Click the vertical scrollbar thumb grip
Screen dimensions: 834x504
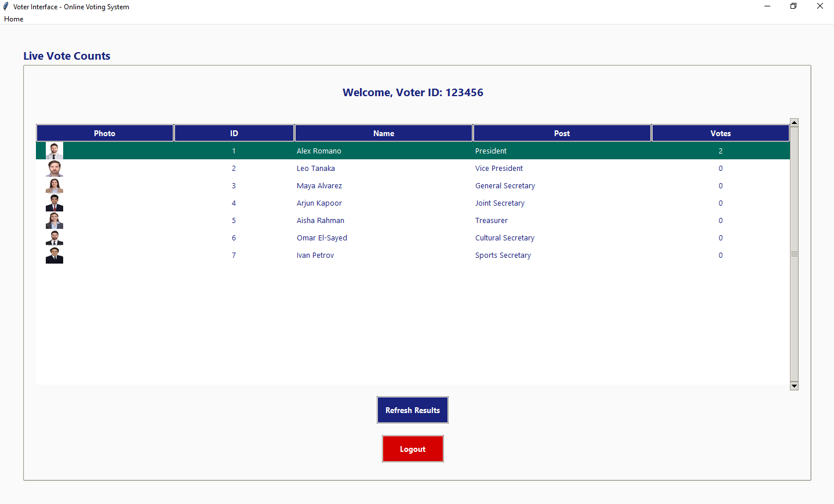click(x=794, y=254)
